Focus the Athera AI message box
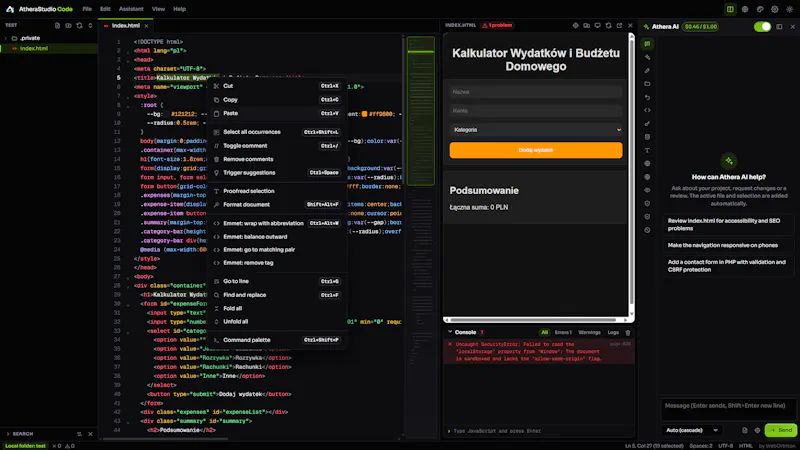800x450 pixels. point(729,409)
